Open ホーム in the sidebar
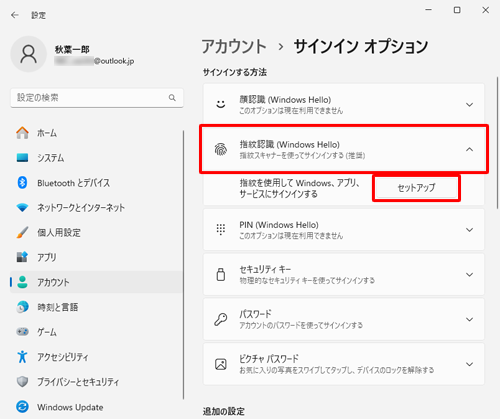This screenshot has height=419, width=500. (x=97, y=133)
